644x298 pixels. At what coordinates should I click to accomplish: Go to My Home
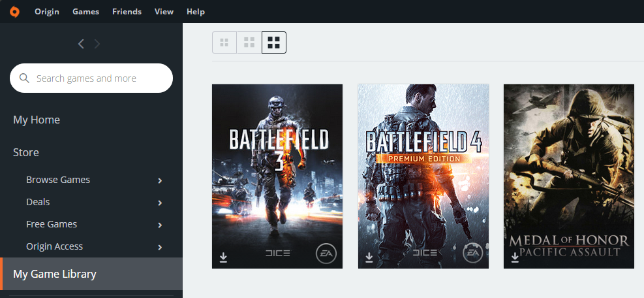pos(37,120)
